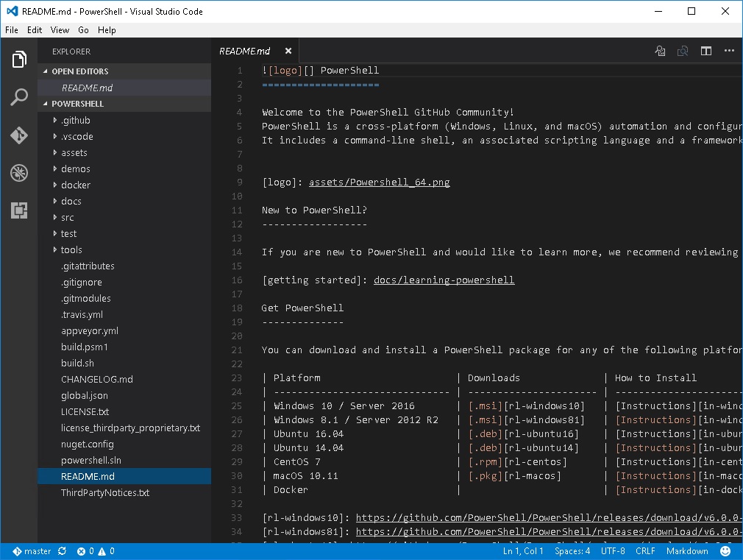This screenshot has width=743, height=560.
Task: Open the Go menu
Action: 83,30
